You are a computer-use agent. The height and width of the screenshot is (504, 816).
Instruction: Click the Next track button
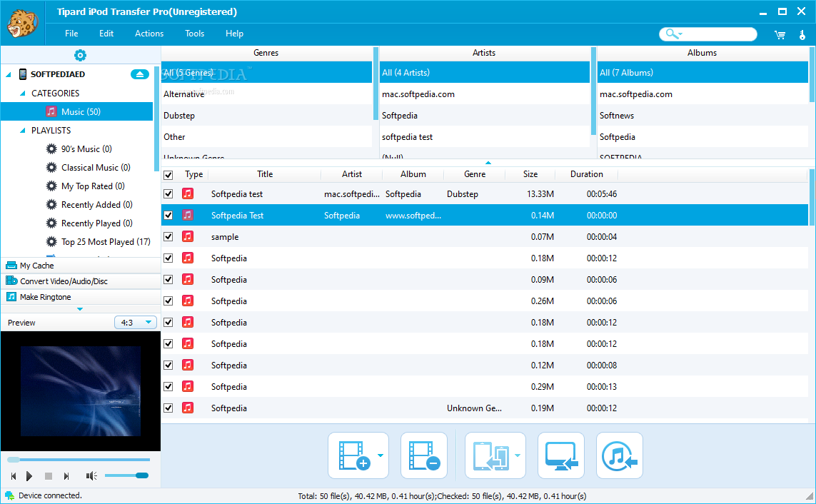coord(66,476)
